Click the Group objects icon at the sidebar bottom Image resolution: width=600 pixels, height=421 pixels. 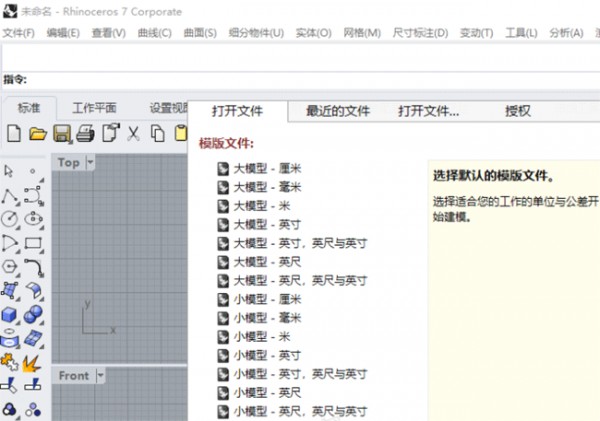pos(9,410)
